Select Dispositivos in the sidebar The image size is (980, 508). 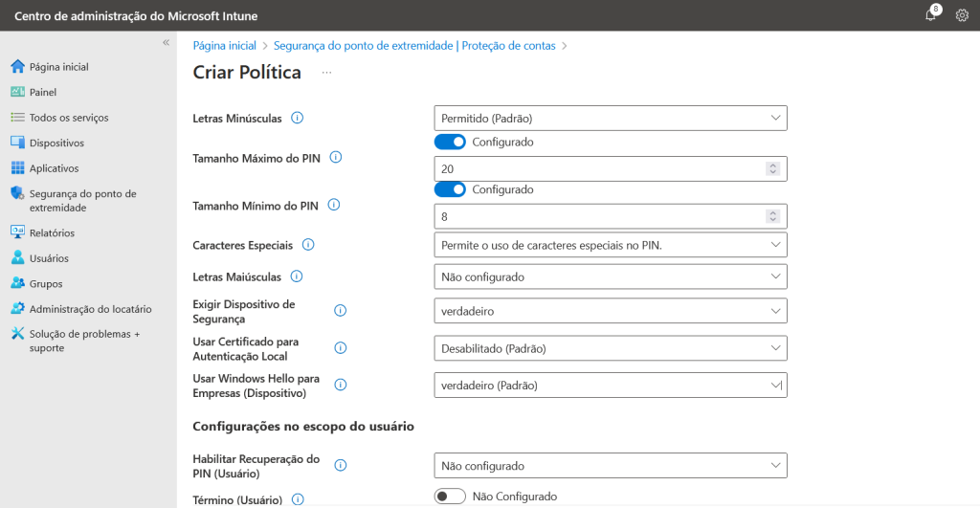point(56,144)
